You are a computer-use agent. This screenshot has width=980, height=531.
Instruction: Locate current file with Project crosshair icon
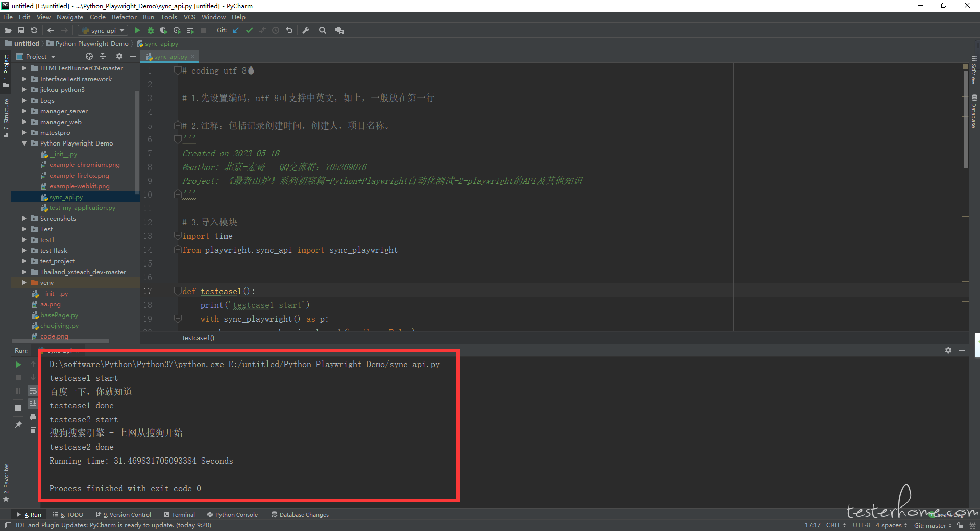coord(89,56)
